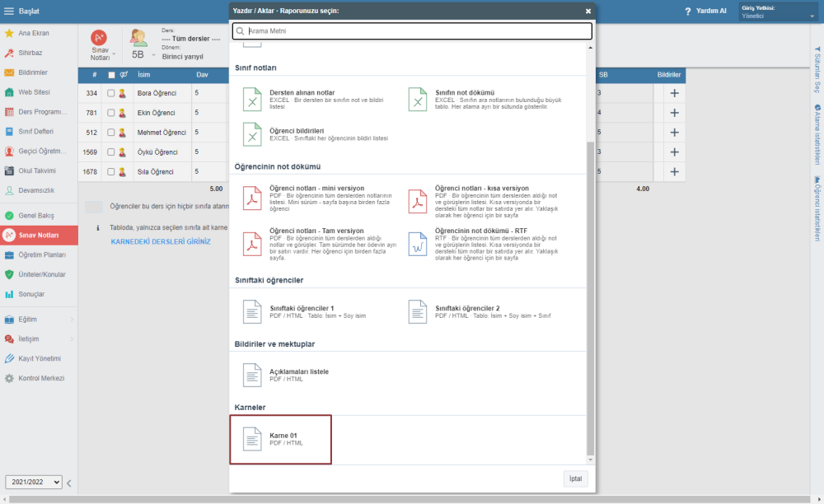Toggle the select-all checkbox in table header

(111, 75)
